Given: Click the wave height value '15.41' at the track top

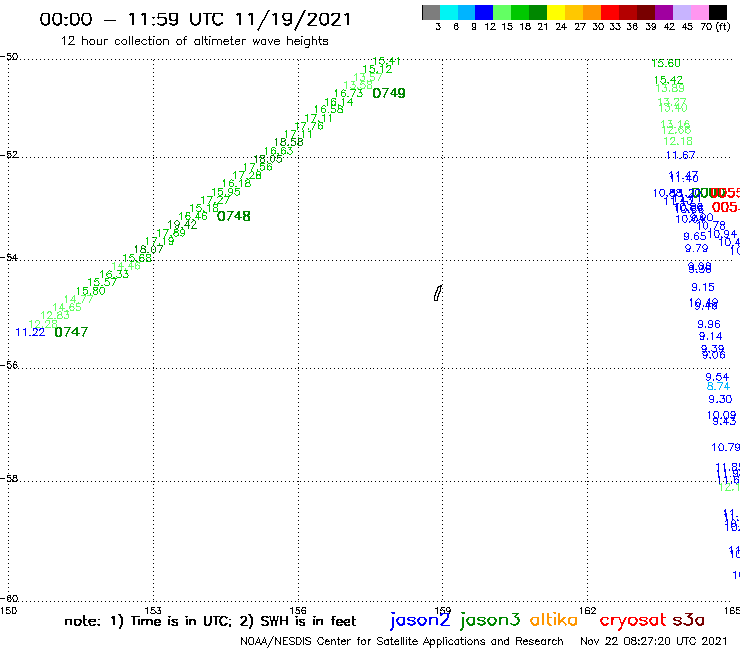Looking at the screenshot, I should click(386, 61).
